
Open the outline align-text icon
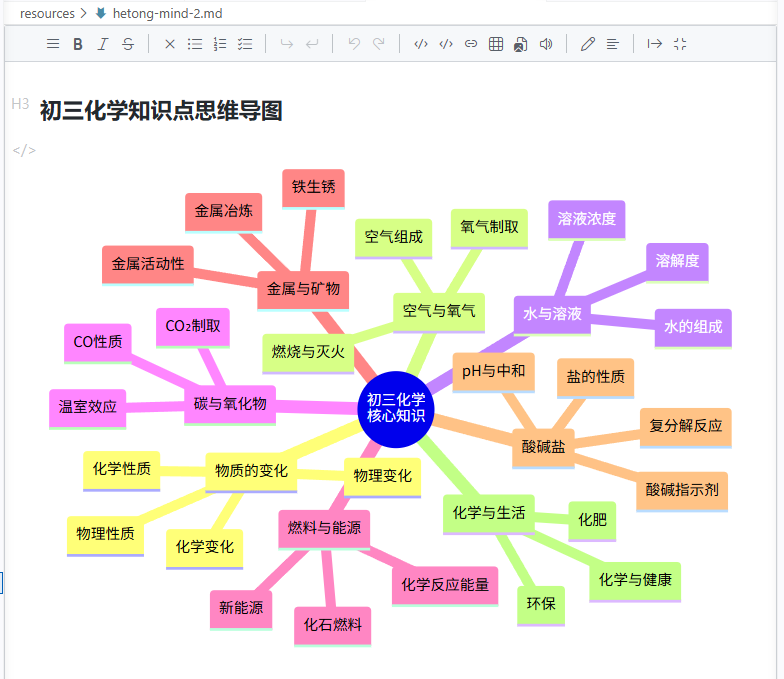point(612,44)
